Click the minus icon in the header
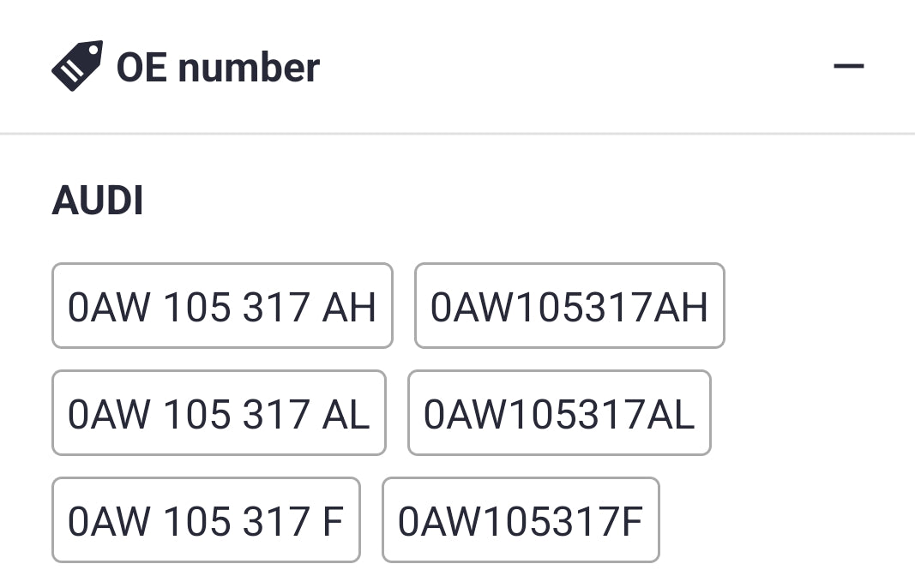Image resolution: width=915 pixels, height=588 pixels. (x=848, y=66)
